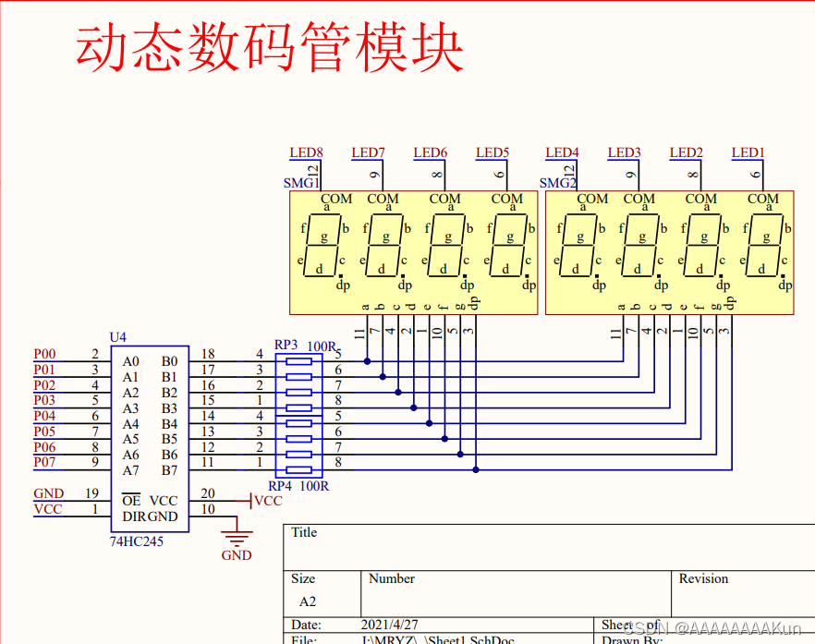Select the P06 net label
The height and width of the screenshot is (644, 815).
44,447
